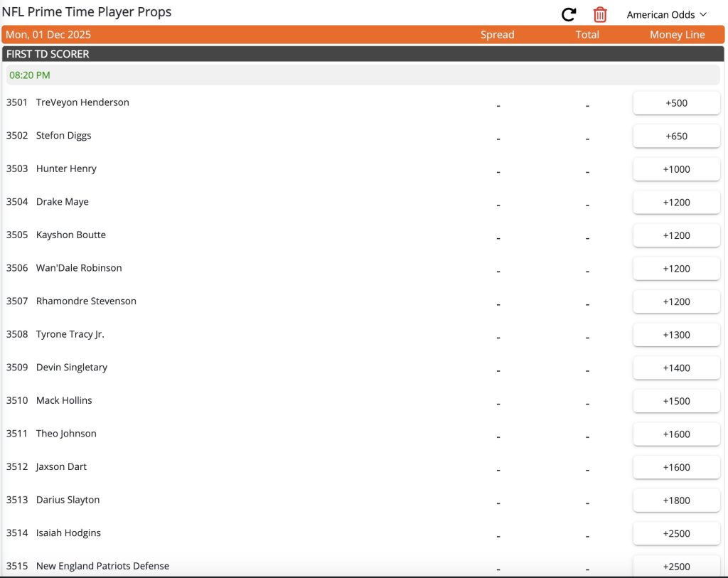Click the Money Line column header
This screenshot has height=578, width=728.
point(676,34)
